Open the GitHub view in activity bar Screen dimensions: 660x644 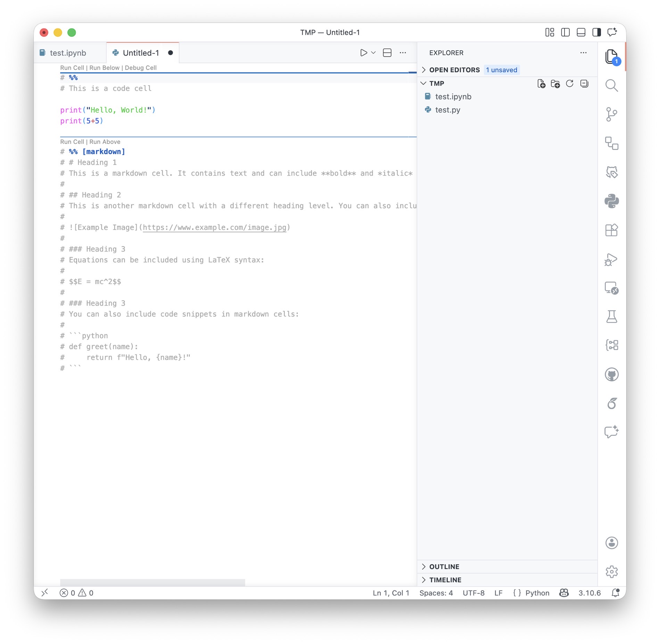click(611, 374)
